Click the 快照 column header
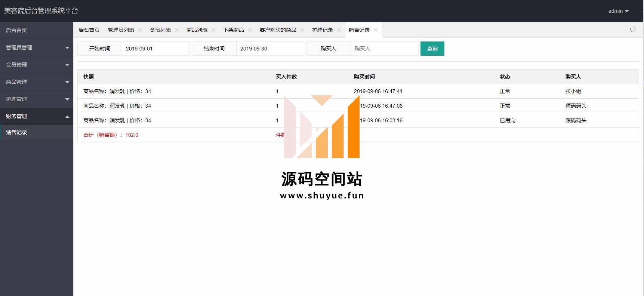The height and width of the screenshot is (296, 644). pos(89,77)
